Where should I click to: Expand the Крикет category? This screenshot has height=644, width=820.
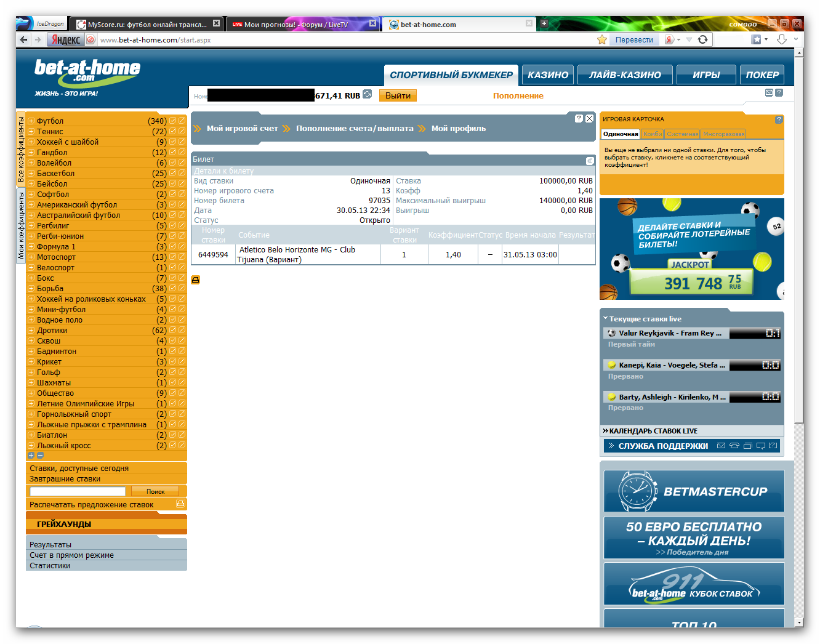pyautogui.click(x=31, y=362)
